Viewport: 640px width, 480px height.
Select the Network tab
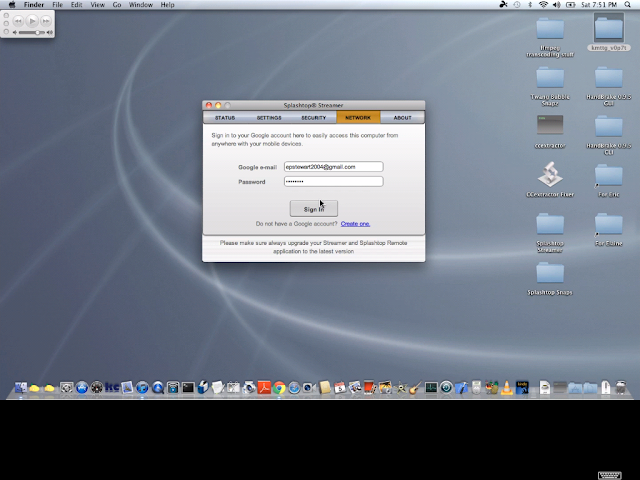(x=358, y=118)
